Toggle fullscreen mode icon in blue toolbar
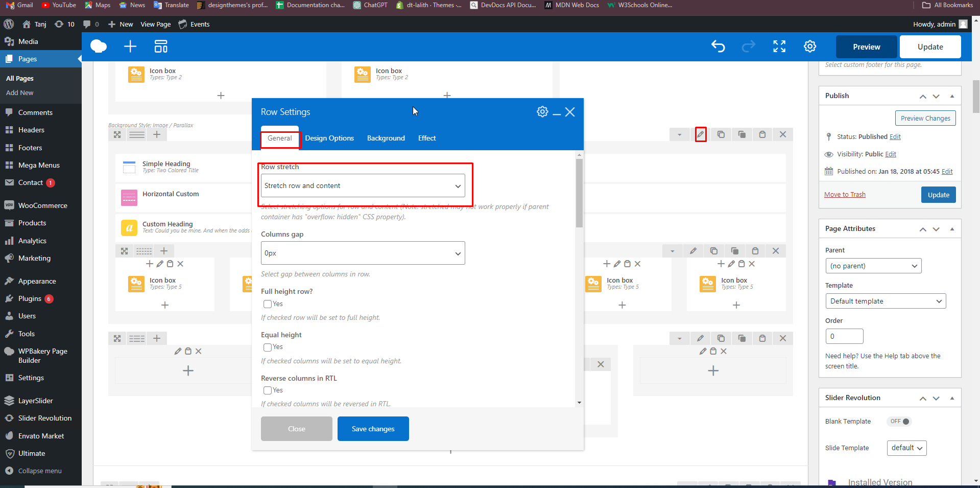 pyautogui.click(x=779, y=47)
